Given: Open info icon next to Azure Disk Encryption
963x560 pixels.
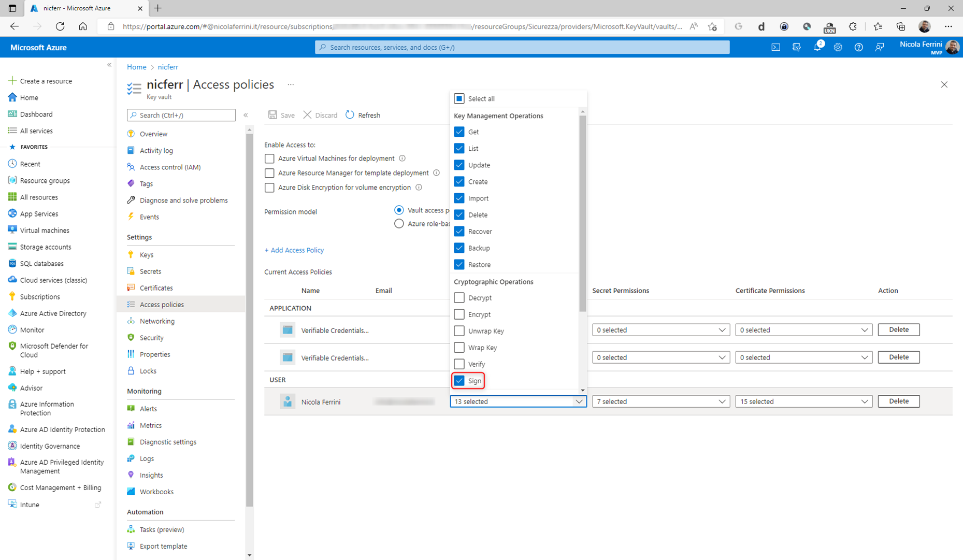Looking at the screenshot, I should pyautogui.click(x=419, y=188).
